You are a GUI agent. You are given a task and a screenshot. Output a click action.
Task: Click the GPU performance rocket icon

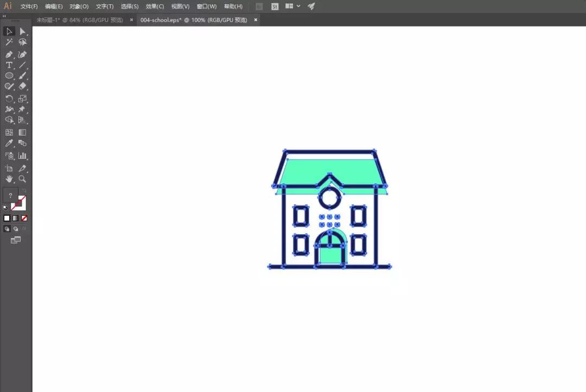(x=311, y=7)
